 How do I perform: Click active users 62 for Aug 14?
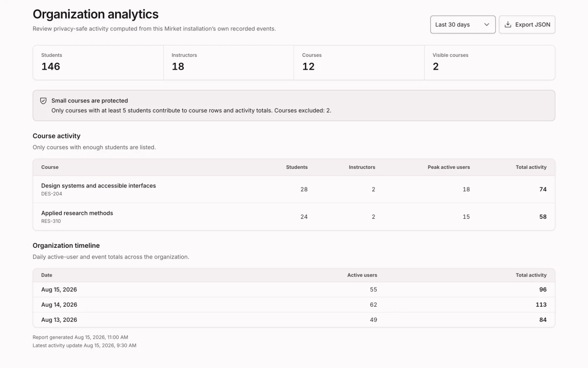click(373, 305)
